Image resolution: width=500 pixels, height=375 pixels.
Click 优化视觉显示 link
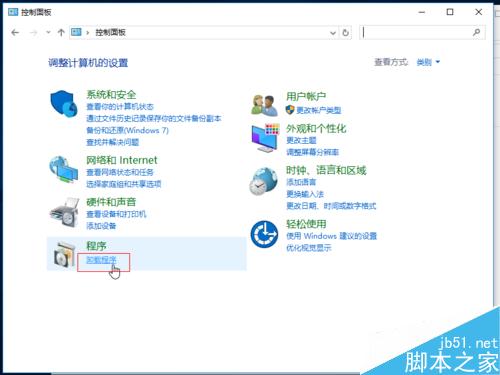[x=309, y=248]
